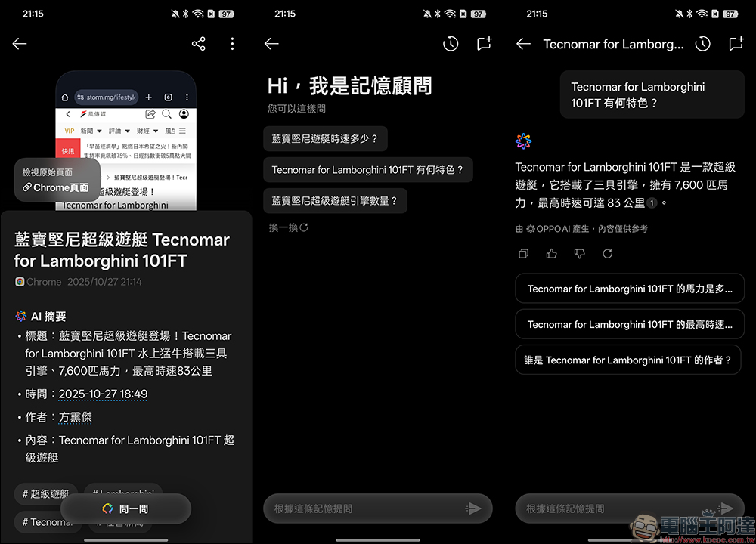Copy the AI response about Tecnomar 101FT

click(x=523, y=253)
